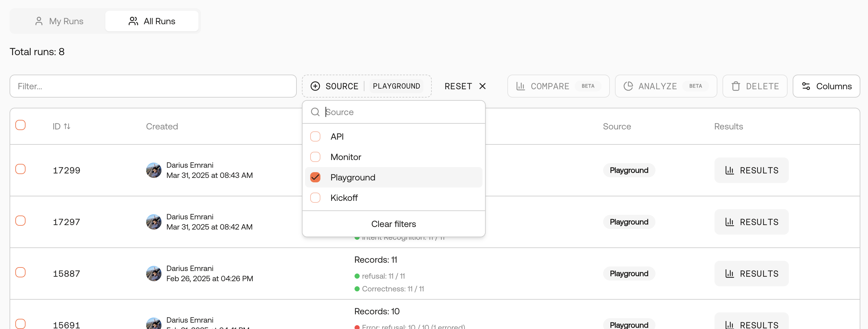Screen dimensions: 868x329
Task: Click the Results column header
Action: (729, 126)
